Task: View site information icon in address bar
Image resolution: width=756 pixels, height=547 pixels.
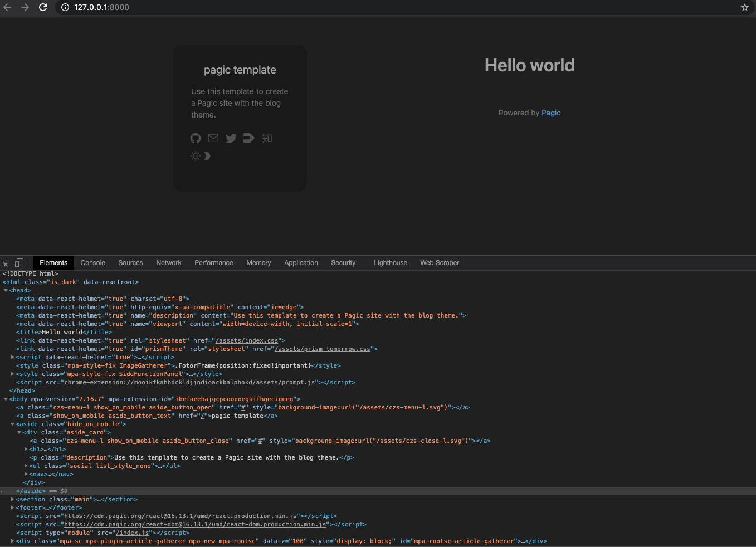Action: (x=65, y=7)
